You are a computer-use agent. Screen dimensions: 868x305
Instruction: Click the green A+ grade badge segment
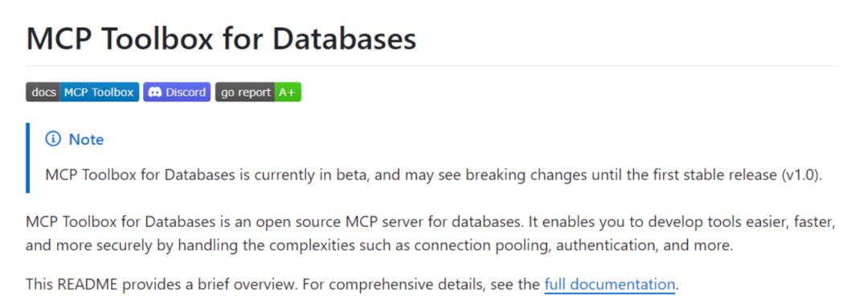click(287, 92)
